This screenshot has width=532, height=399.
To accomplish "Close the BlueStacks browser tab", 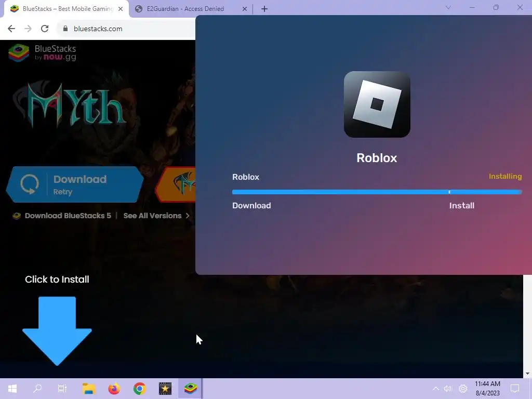I will click(121, 9).
